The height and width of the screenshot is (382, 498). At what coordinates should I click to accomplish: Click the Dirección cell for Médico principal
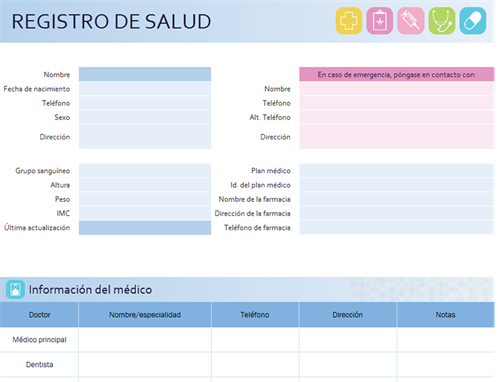pyautogui.click(x=348, y=340)
